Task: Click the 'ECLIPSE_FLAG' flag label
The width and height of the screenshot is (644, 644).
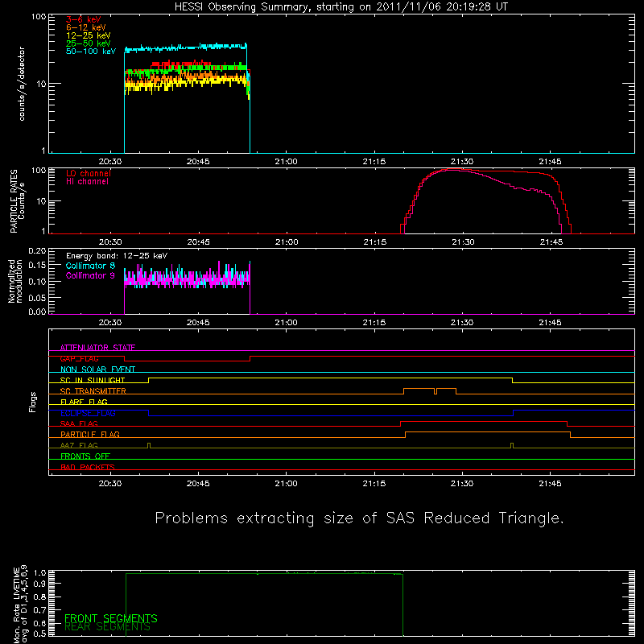Action: coord(88,413)
